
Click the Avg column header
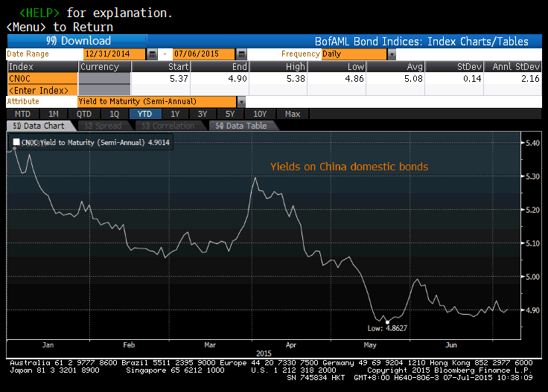pyautogui.click(x=395, y=67)
